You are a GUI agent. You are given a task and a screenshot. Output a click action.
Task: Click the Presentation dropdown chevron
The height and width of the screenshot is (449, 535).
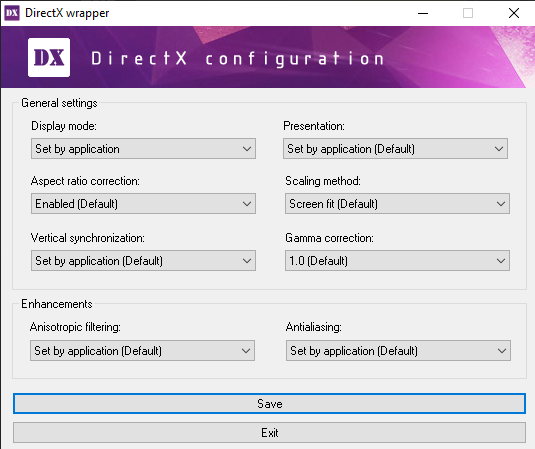pyautogui.click(x=499, y=149)
